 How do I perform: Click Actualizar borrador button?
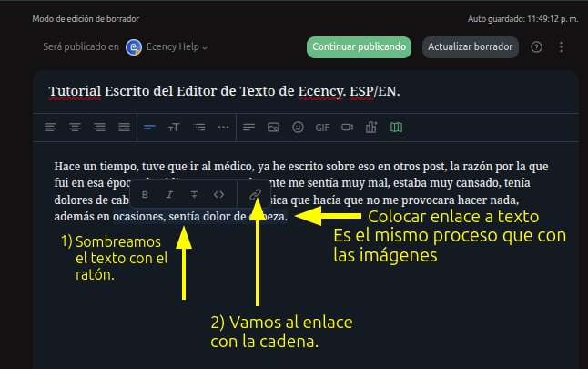[471, 47]
